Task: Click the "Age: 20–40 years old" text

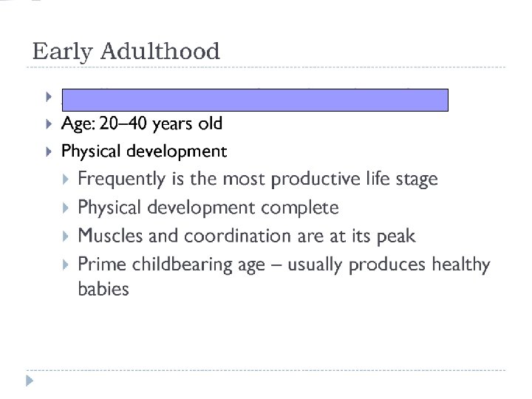Action: click(142, 123)
